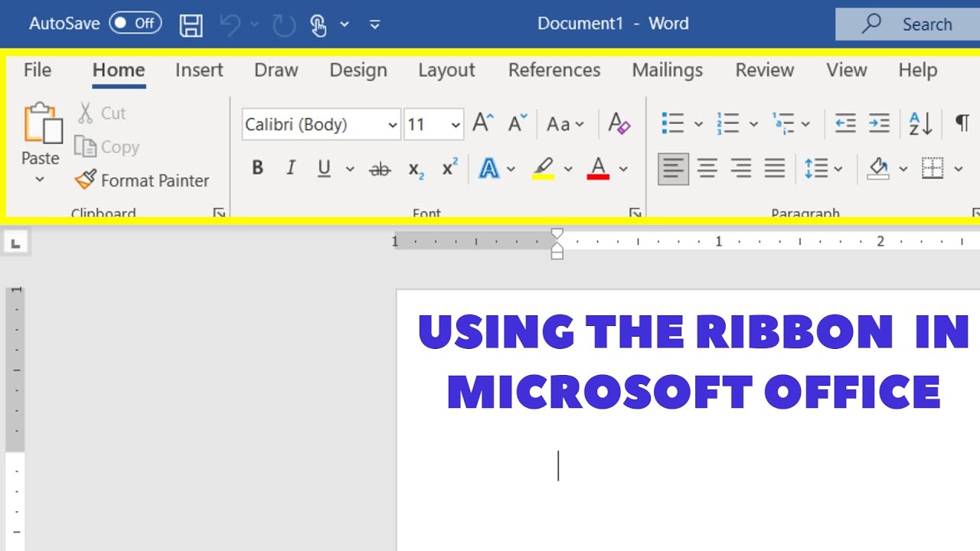
Task: Click the Increase Indent icon
Action: click(x=879, y=123)
